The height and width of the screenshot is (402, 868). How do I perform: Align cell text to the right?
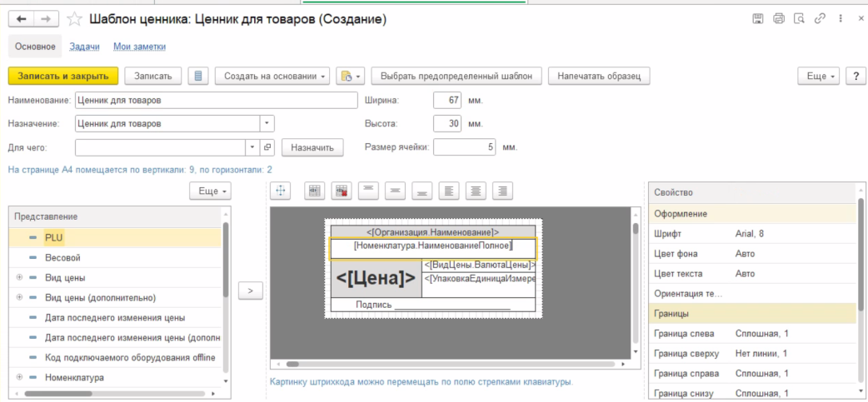point(501,191)
